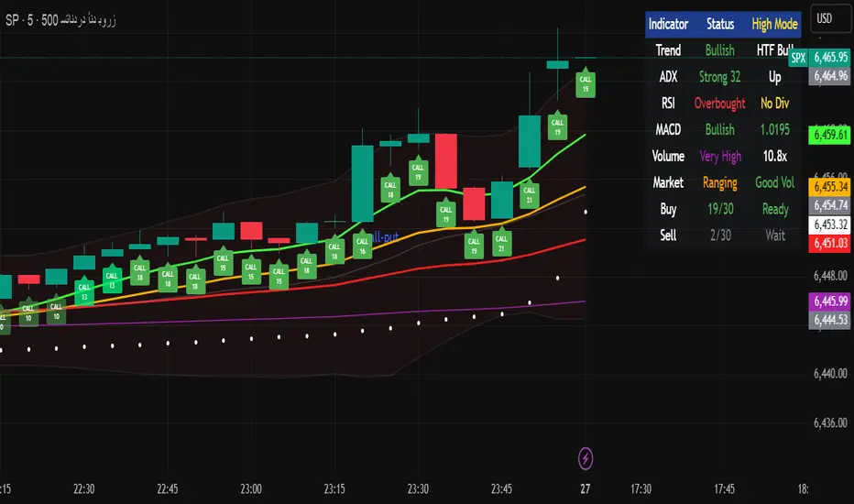The width and height of the screenshot is (854, 504).
Task: Click the High Mode header cell
Action: (x=774, y=24)
